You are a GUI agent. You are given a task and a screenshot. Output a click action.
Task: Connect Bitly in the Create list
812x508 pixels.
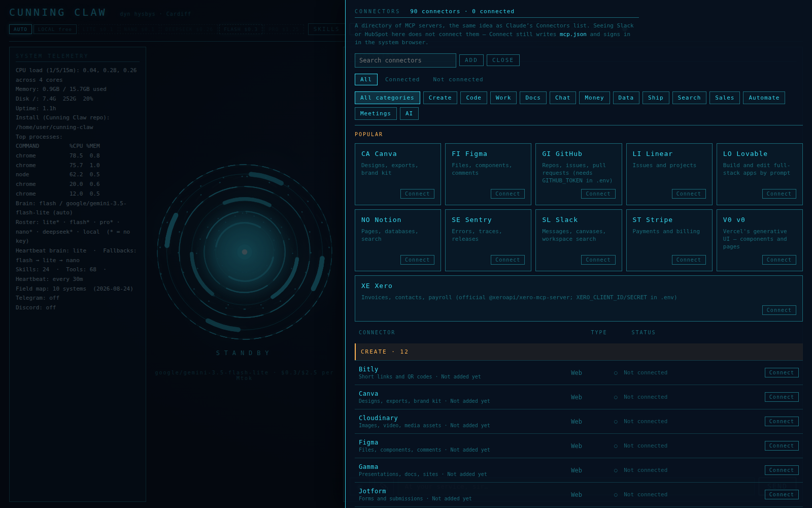click(x=782, y=373)
